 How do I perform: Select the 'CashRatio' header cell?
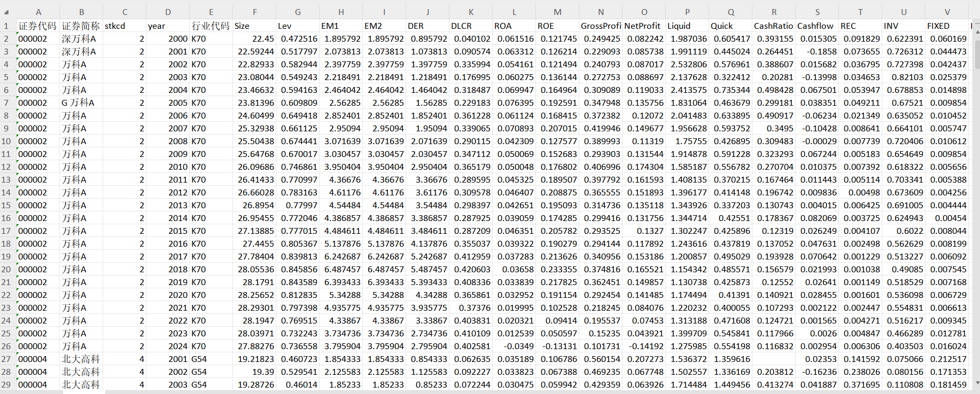tap(774, 26)
